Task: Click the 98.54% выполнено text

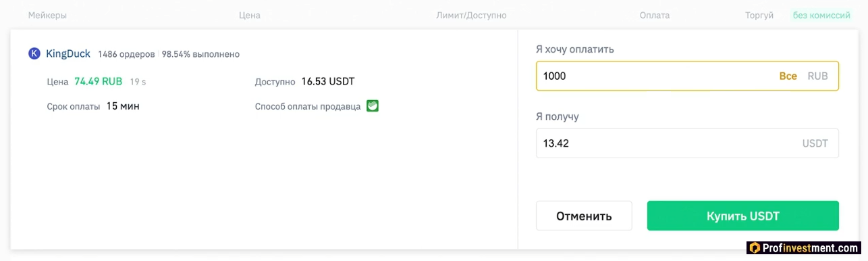Action: 200,54
